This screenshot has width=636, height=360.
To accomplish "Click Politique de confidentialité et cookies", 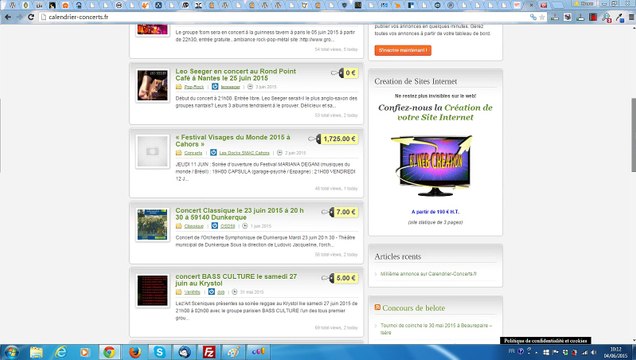I will (546, 341).
